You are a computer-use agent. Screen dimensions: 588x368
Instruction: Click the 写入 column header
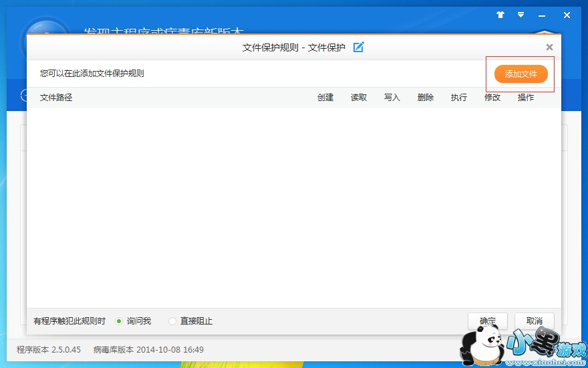[392, 98]
